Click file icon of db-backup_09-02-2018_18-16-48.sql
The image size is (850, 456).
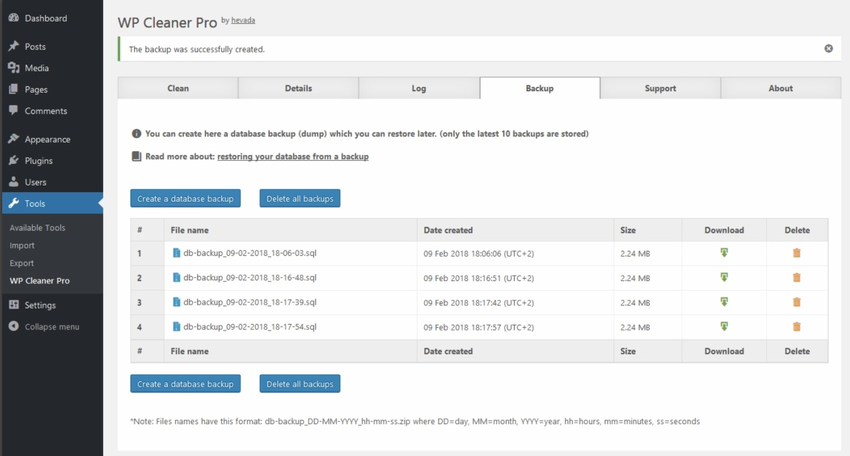pyautogui.click(x=176, y=277)
